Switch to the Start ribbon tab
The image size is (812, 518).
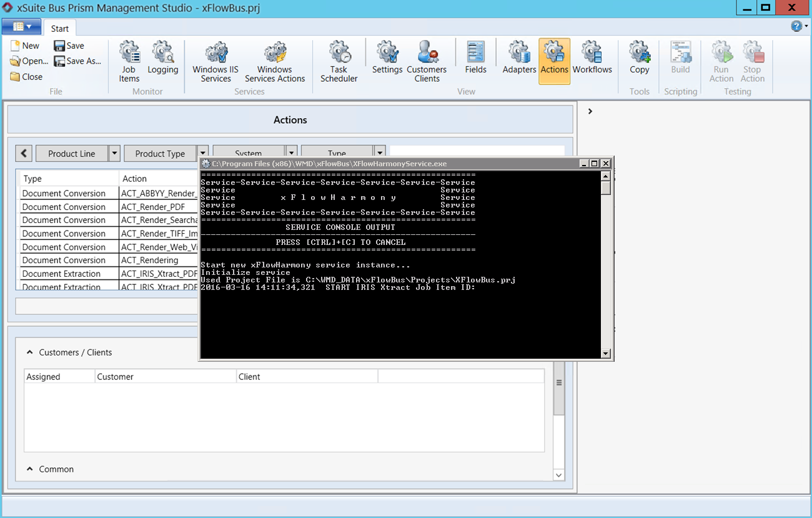click(60, 27)
